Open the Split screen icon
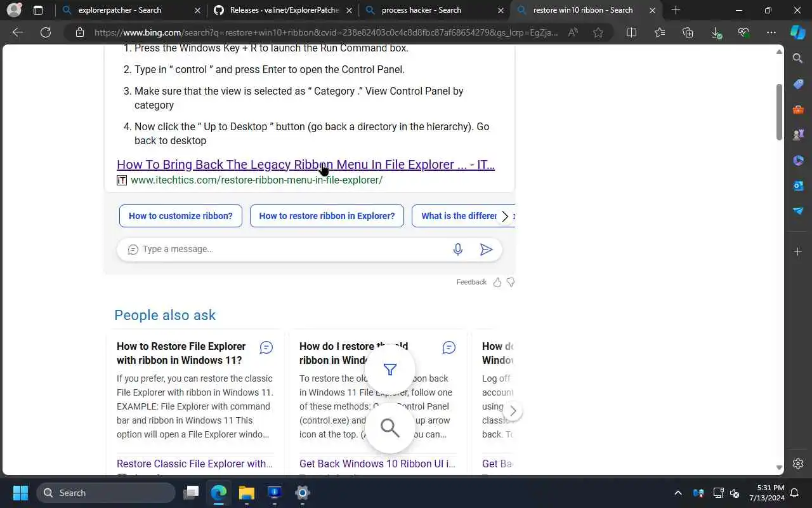This screenshot has height=508, width=812. (631, 32)
